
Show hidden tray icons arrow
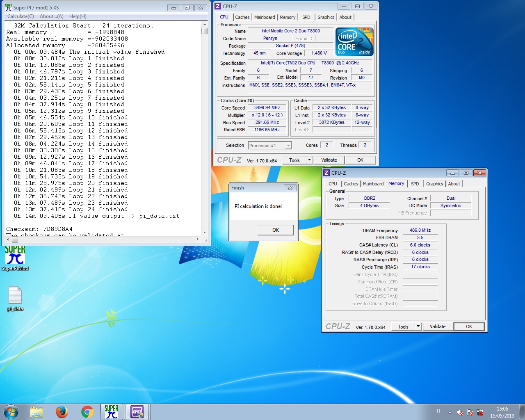pyautogui.click(x=450, y=412)
